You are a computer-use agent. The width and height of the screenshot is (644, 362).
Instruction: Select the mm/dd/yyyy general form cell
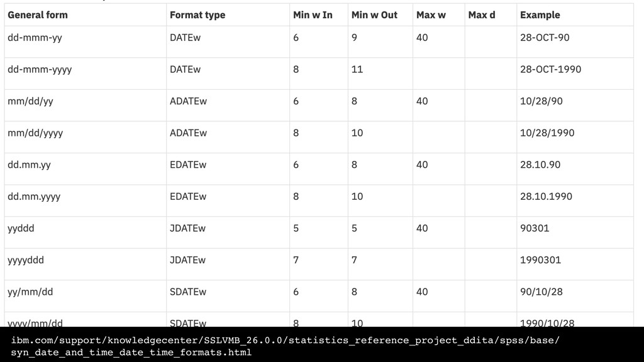tap(35, 133)
